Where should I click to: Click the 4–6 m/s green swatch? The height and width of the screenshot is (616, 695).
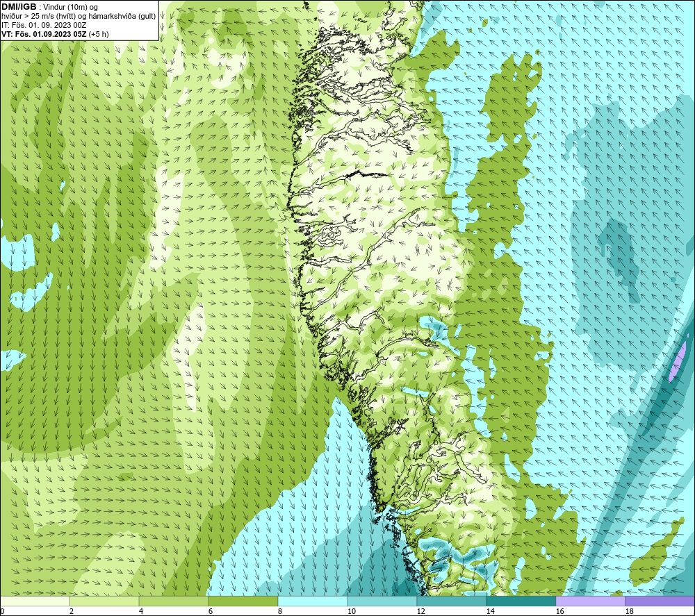[174, 601]
